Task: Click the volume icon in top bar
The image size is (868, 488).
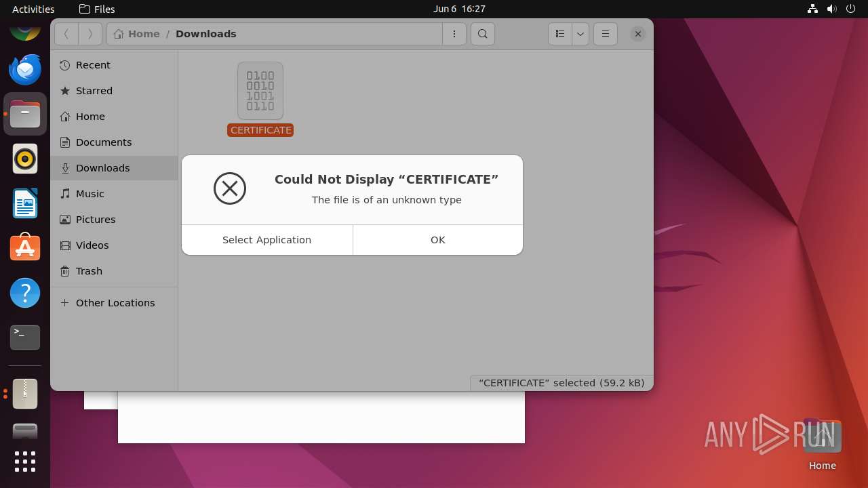Action: click(x=831, y=9)
